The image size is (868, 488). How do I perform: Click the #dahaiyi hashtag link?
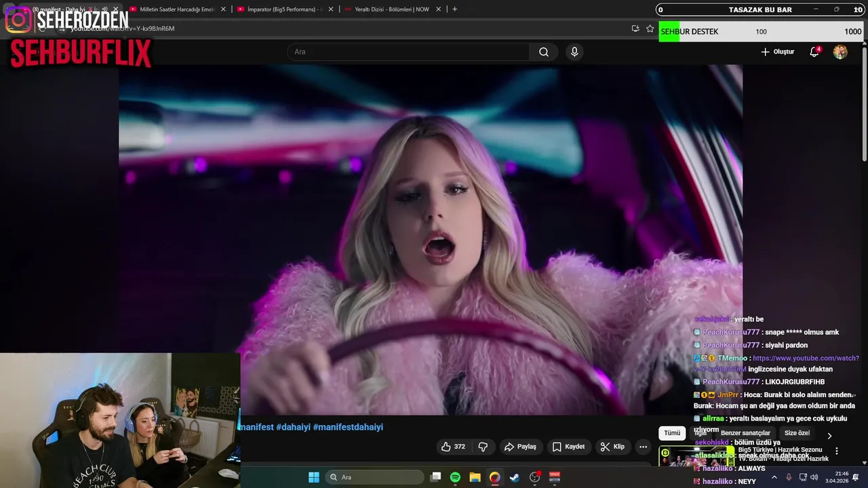click(x=293, y=427)
